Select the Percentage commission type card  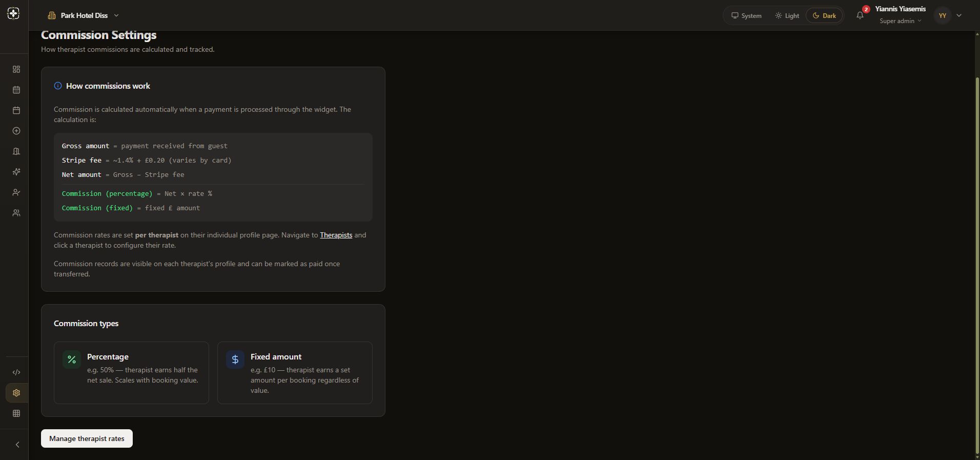131,373
